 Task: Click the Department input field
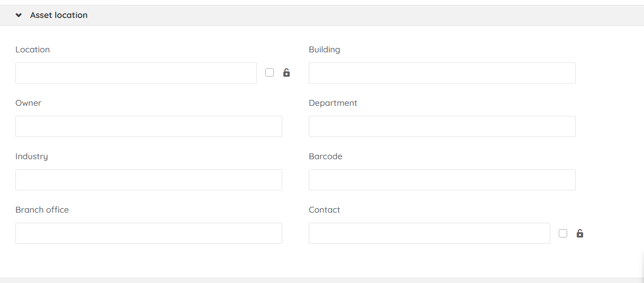[x=442, y=126]
